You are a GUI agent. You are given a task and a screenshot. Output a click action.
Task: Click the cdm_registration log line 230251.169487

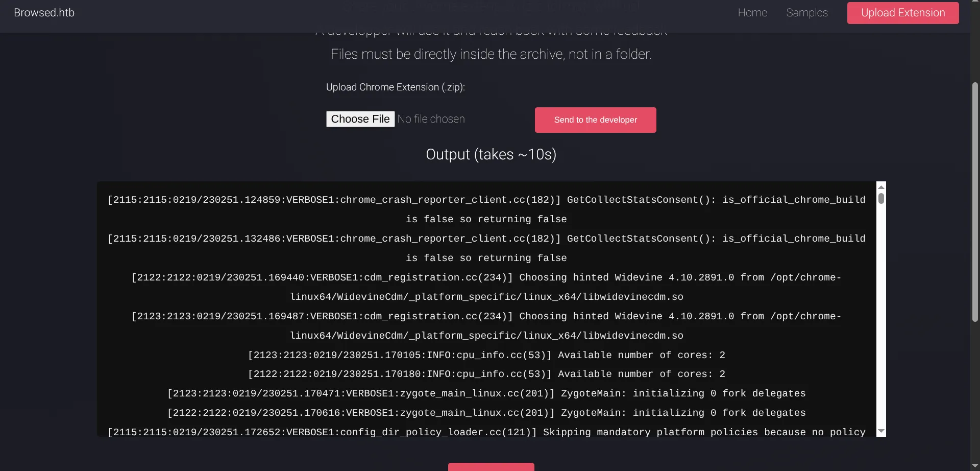tap(486, 326)
